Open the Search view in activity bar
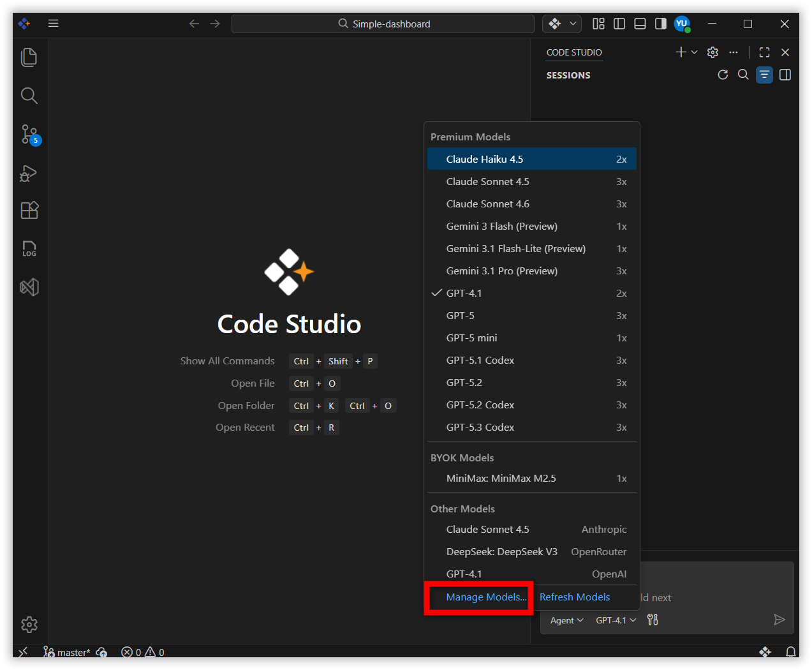Screen dimensions: 812x670 29,96
